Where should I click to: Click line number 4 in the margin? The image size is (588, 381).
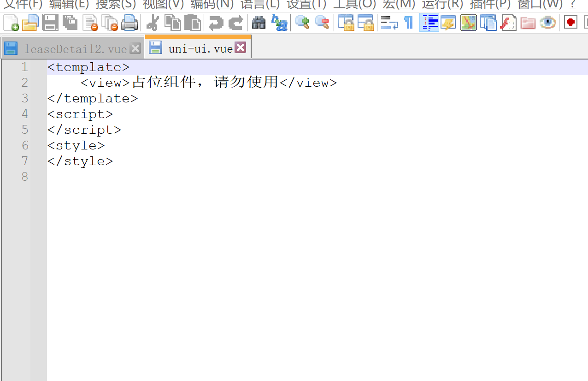25,114
